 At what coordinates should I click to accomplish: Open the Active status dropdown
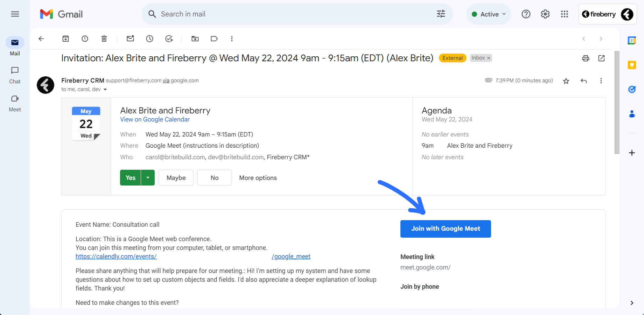(489, 14)
